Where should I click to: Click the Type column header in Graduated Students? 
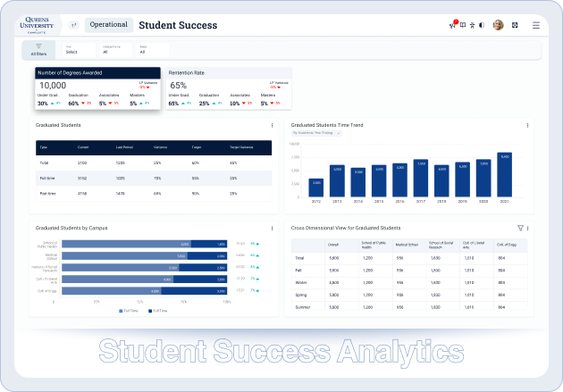click(x=44, y=146)
